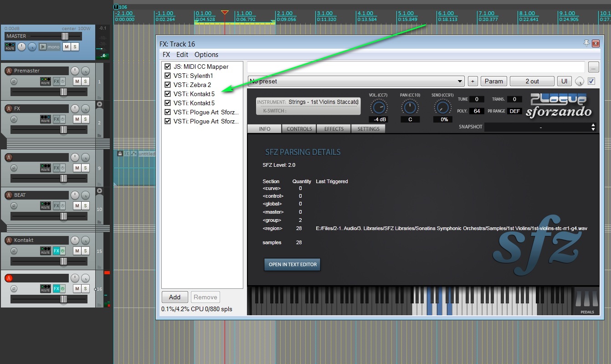Open the No preset dropdown

[x=356, y=82]
